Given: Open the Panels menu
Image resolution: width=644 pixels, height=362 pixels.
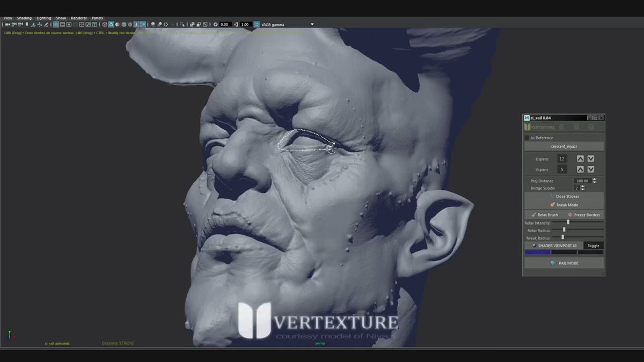Looking at the screenshot, I should 97,18.
